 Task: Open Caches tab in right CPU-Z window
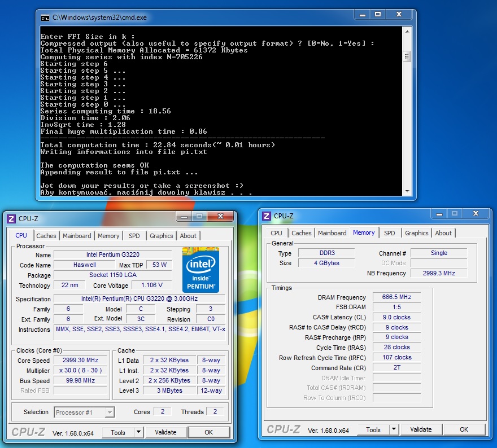point(302,232)
